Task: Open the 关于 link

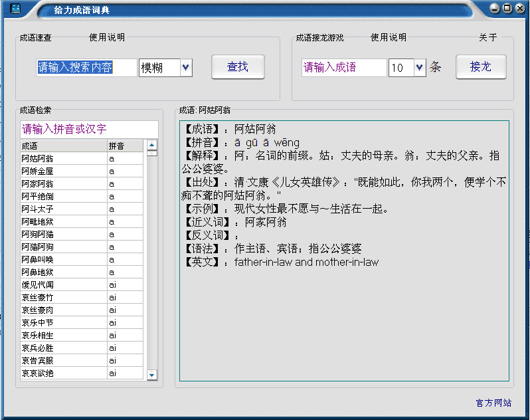Action: pos(487,37)
